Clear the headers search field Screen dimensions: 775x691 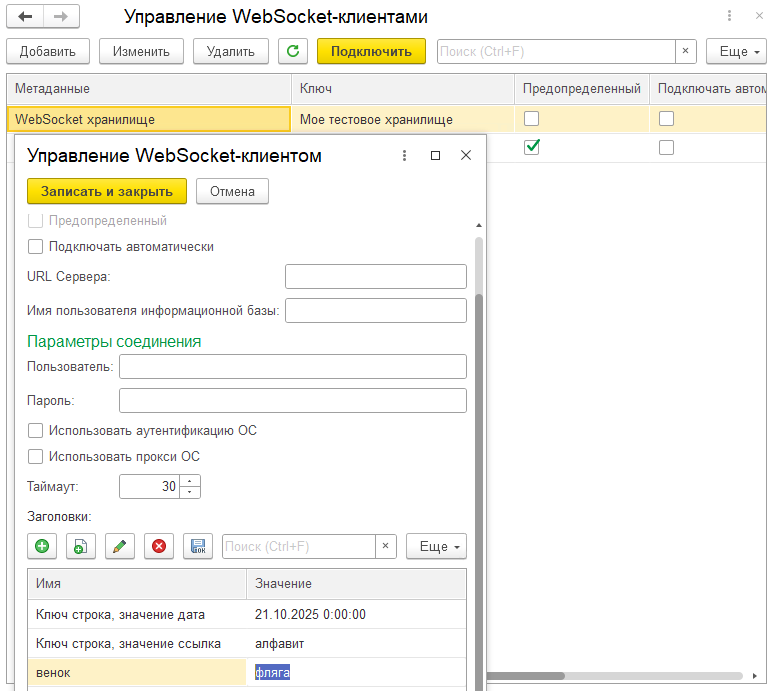(386, 546)
